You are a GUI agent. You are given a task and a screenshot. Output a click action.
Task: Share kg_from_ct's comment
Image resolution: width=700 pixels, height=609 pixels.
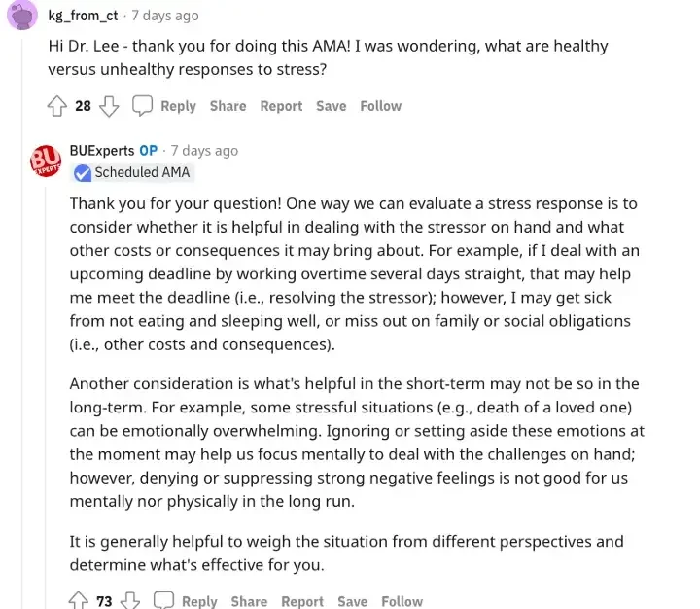point(227,106)
